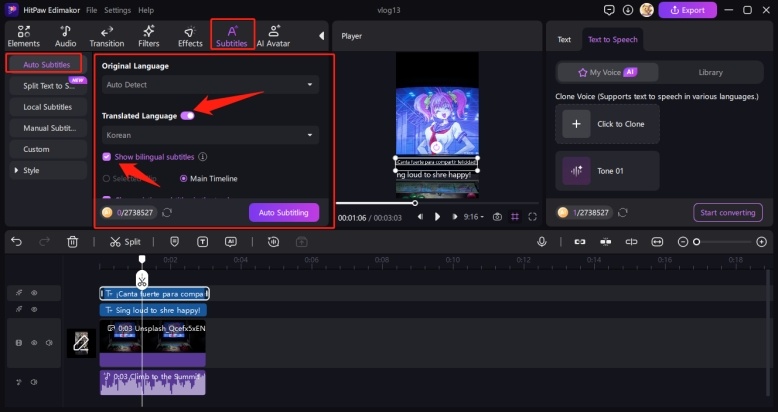Collapse the left panel with the arrow
778x413 pixels.
(x=322, y=36)
